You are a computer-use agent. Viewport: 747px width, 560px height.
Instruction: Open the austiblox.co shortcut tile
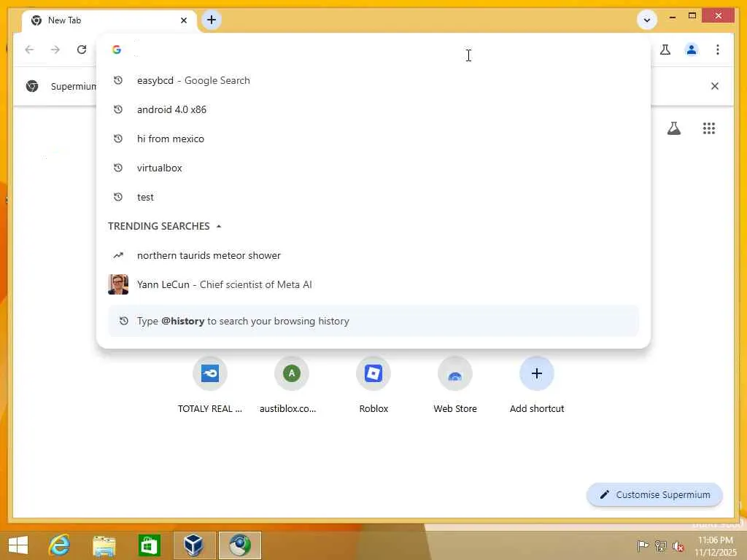coord(292,386)
